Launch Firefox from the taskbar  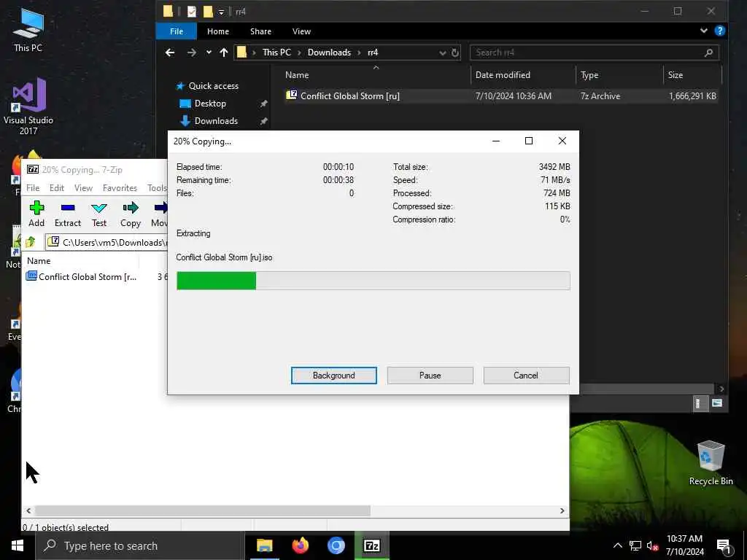[x=300, y=545]
